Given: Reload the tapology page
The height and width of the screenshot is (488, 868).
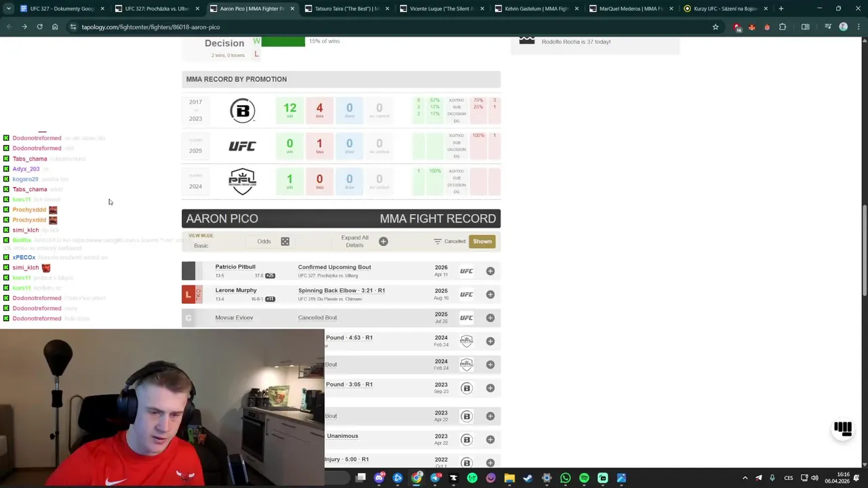Looking at the screenshot, I should coord(39,27).
